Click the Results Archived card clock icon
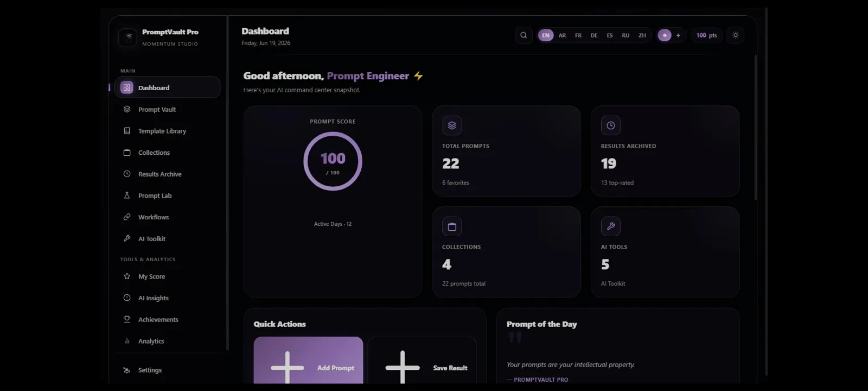 point(611,125)
